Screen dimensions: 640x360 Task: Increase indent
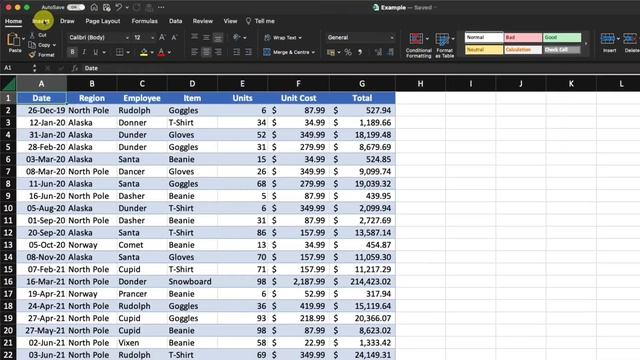[x=248, y=52]
